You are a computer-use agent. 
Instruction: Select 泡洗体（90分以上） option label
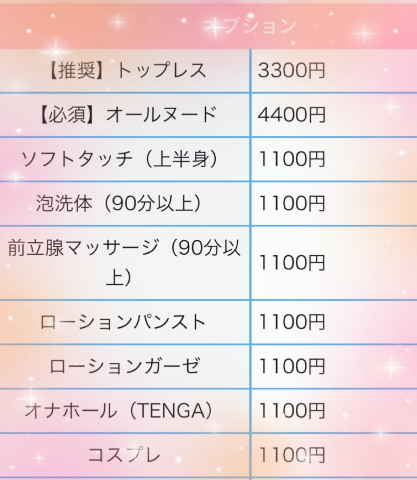click(120, 203)
